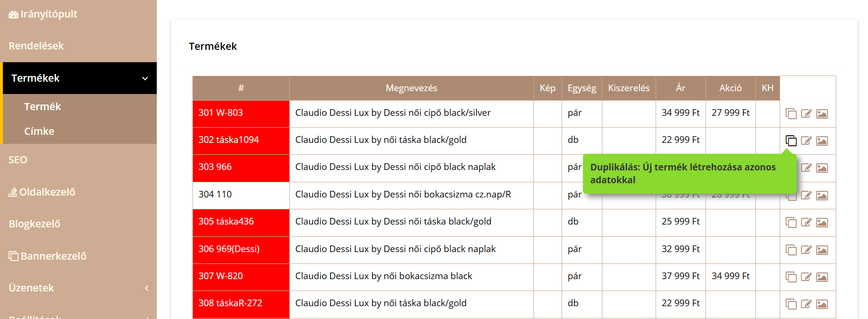Open Oldalkezelő page manager
Screen dimensions: 868x319
point(42,192)
